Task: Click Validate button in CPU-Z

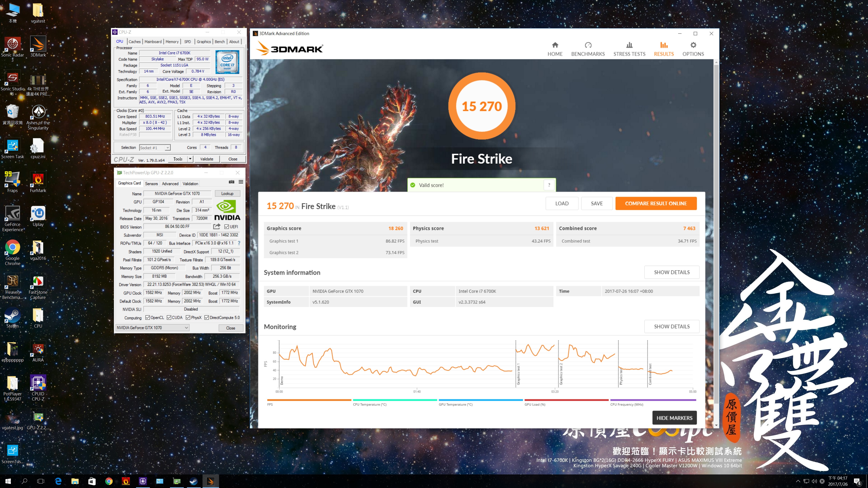Action: click(x=207, y=159)
